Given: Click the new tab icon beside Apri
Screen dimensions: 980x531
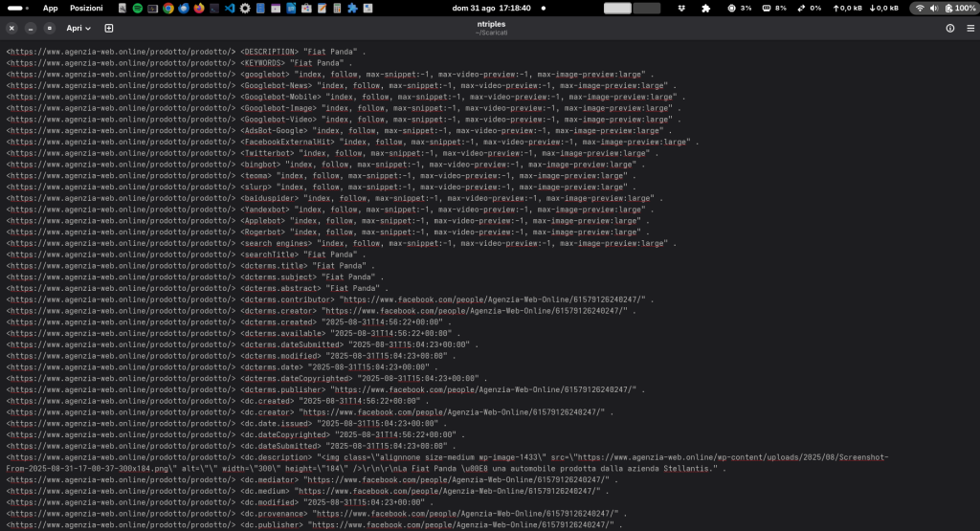Looking at the screenshot, I should click(x=108, y=29).
